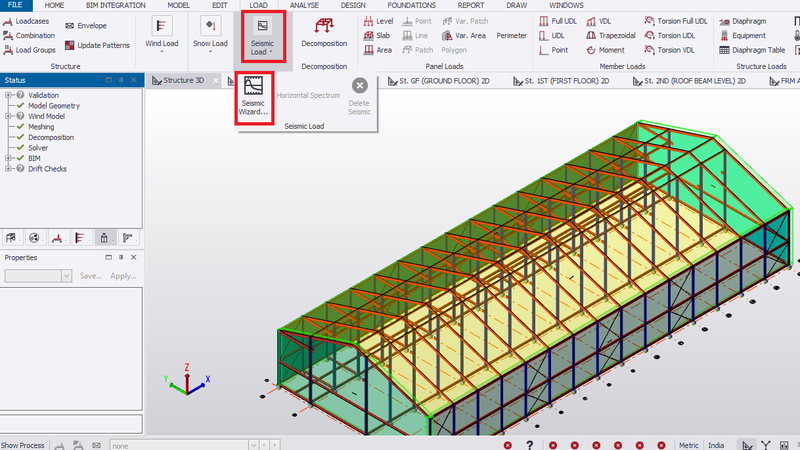Open load Combination settings
The height and width of the screenshot is (450, 800).
pyautogui.click(x=29, y=36)
